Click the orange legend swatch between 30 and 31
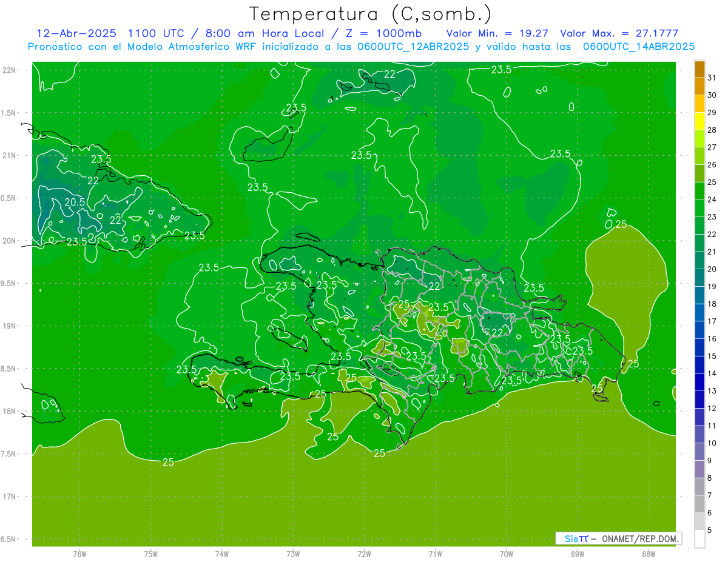The height and width of the screenshot is (562, 728). coord(699,87)
